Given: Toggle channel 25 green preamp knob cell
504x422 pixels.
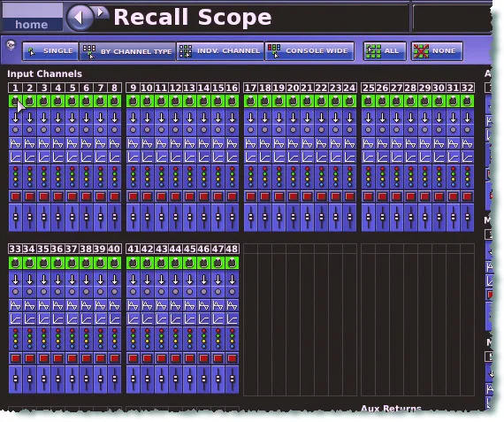Looking at the screenshot, I should tap(369, 101).
